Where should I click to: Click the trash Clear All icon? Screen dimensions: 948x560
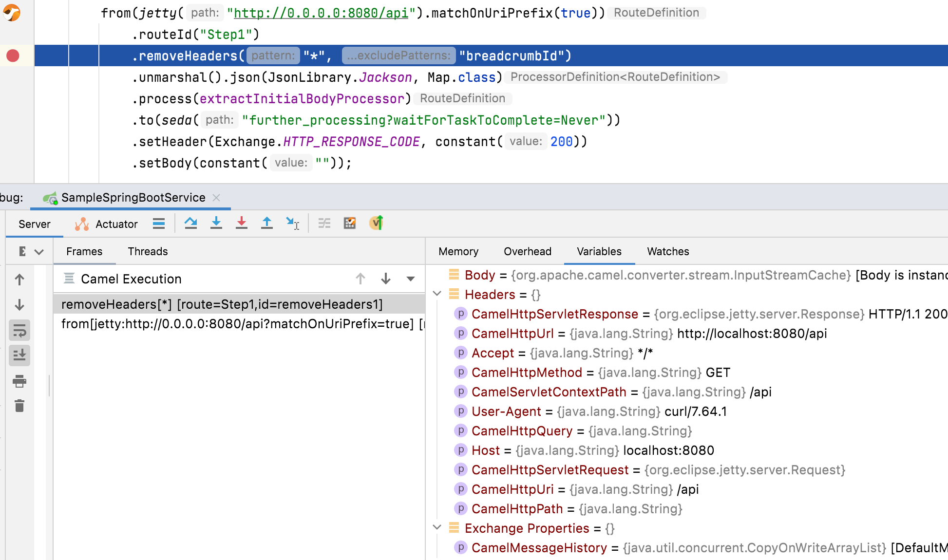pos(19,406)
